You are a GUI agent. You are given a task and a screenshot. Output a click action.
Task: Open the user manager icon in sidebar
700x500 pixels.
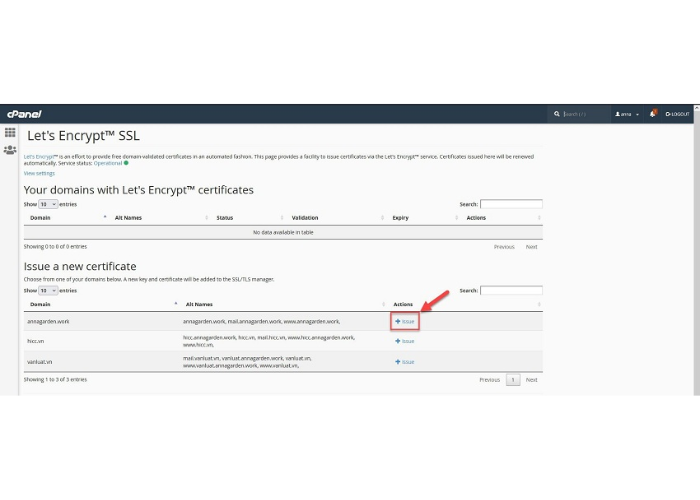point(10,150)
